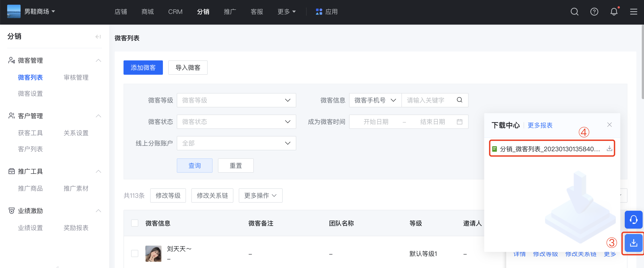
Task: Click the 客户管理 users icon
Action: [11, 116]
